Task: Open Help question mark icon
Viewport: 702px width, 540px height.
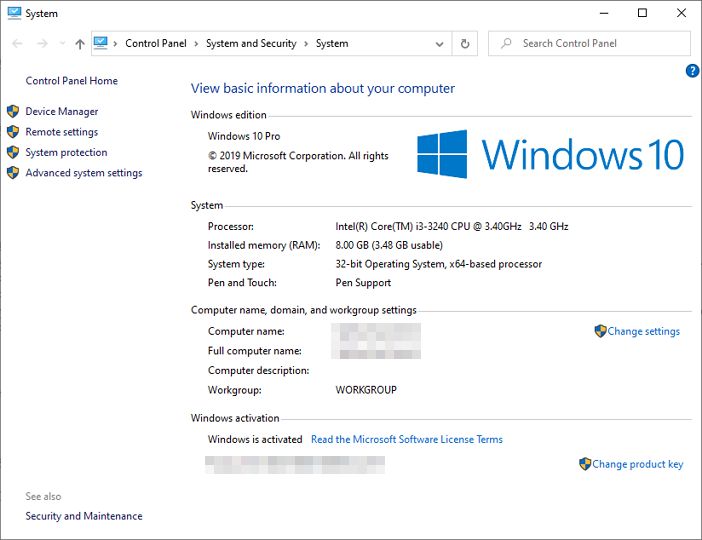Action: tap(692, 71)
